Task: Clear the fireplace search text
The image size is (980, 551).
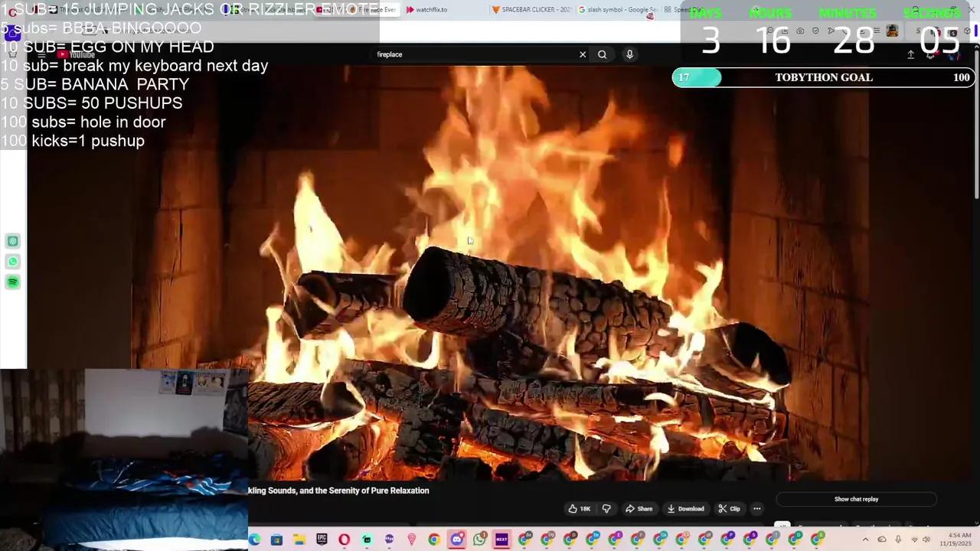Action: 583,54
